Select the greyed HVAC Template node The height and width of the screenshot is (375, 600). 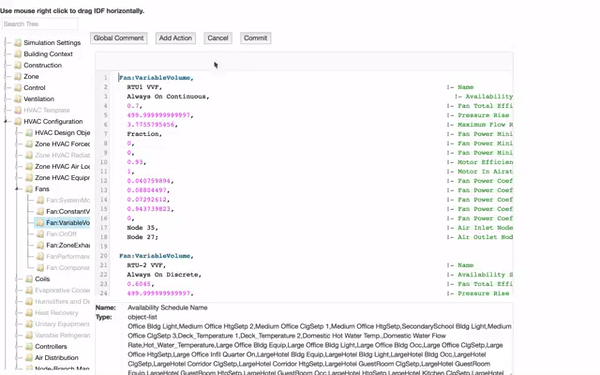[x=46, y=110]
